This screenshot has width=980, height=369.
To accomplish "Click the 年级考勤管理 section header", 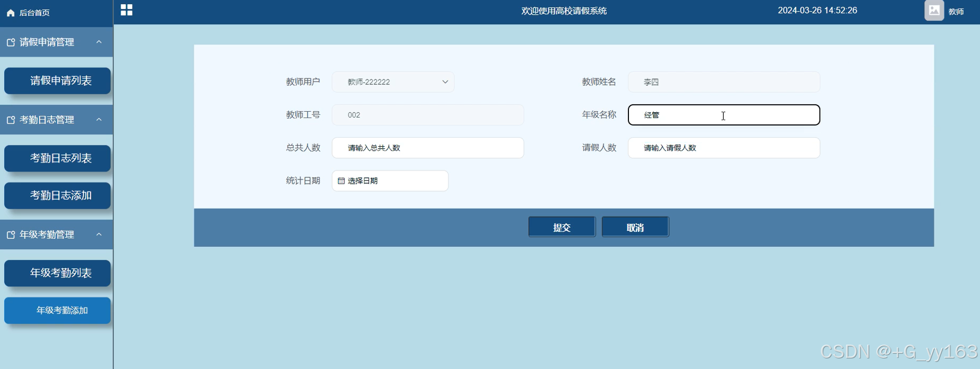I will click(57, 235).
